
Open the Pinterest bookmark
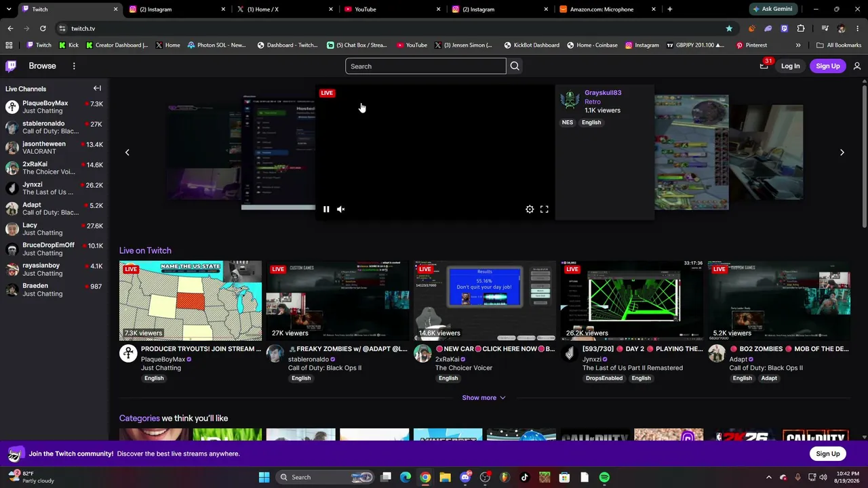coord(751,45)
